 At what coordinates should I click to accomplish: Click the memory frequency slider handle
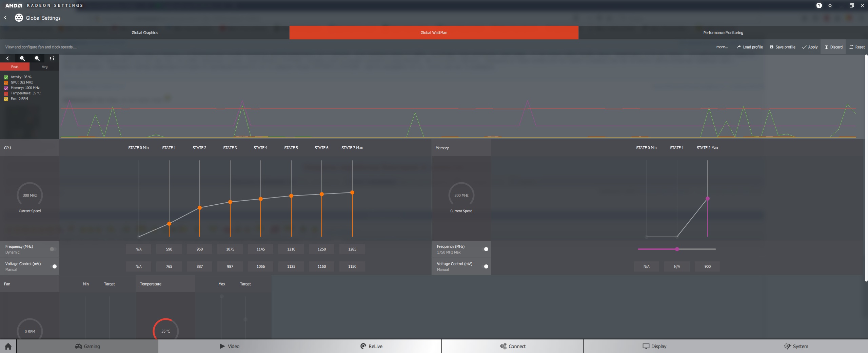677,249
